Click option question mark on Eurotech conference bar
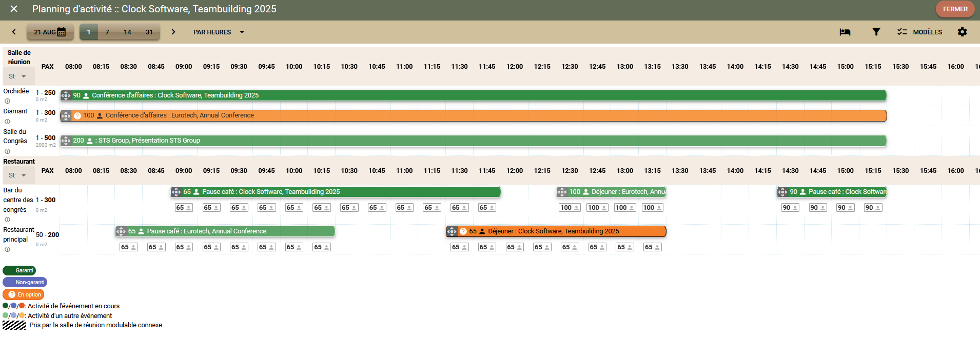Screen dimensions: 980x337 77,116
